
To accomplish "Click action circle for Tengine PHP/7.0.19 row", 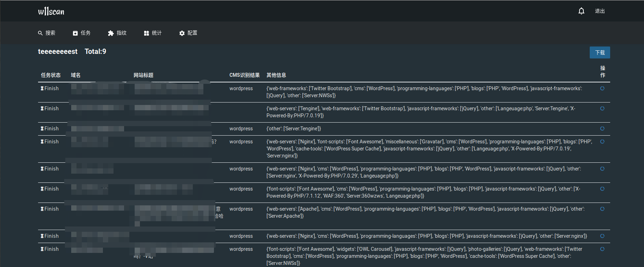I will 602,108.
